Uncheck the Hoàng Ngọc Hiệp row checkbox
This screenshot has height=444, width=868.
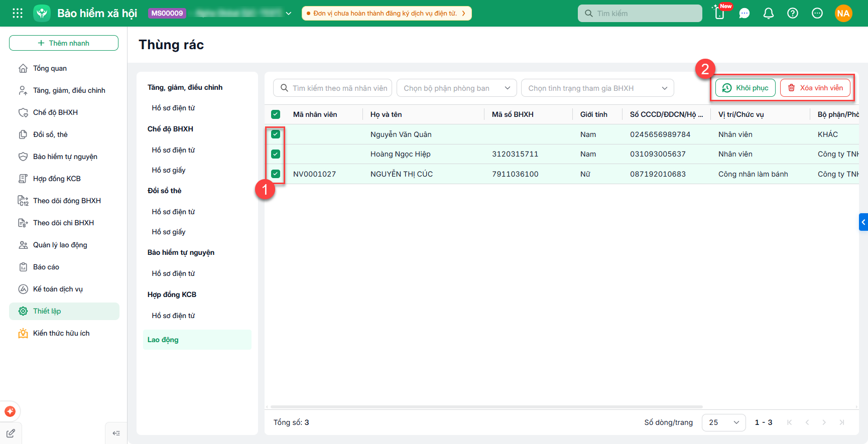tap(276, 154)
